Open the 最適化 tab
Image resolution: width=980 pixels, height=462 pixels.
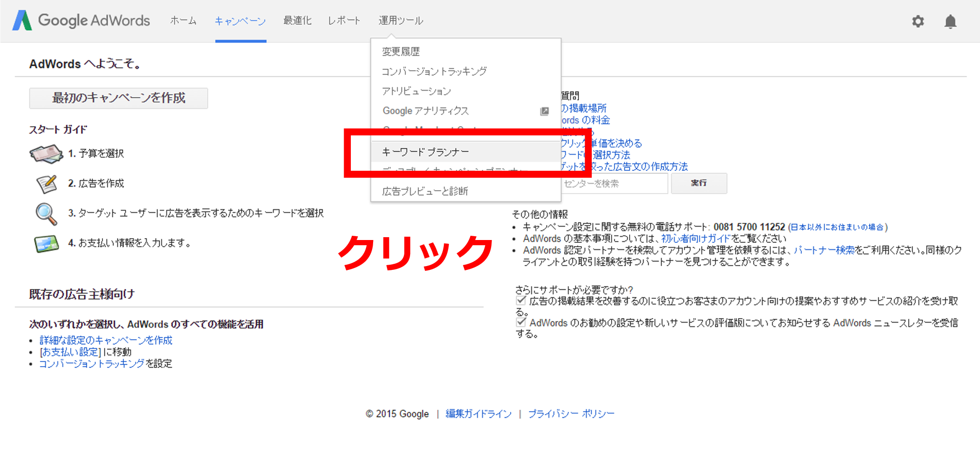pyautogui.click(x=297, y=20)
